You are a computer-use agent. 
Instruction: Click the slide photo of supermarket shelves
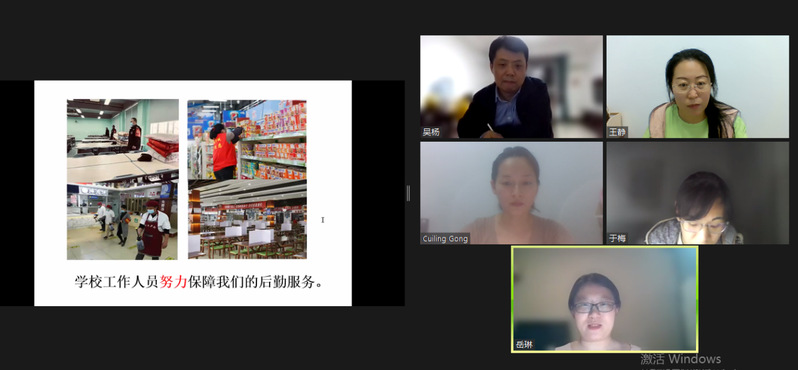click(x=247, y=139)
